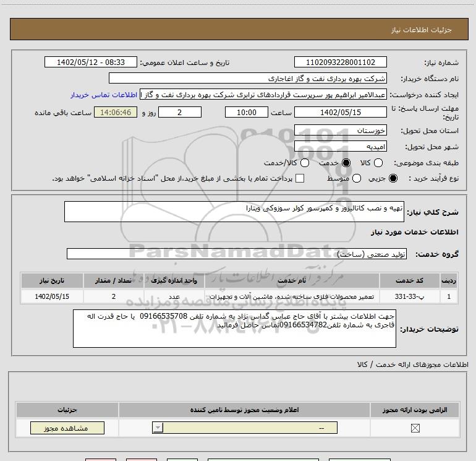Click the ردیف column header
This screenshot has height=461, width=476.
tap(449, 280)
